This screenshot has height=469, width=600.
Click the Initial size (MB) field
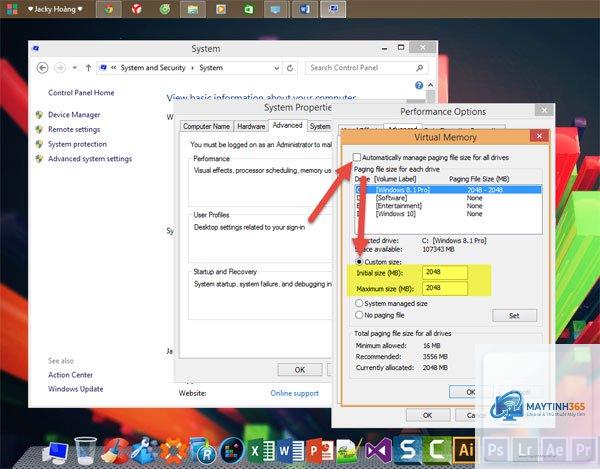pos(445,272)
